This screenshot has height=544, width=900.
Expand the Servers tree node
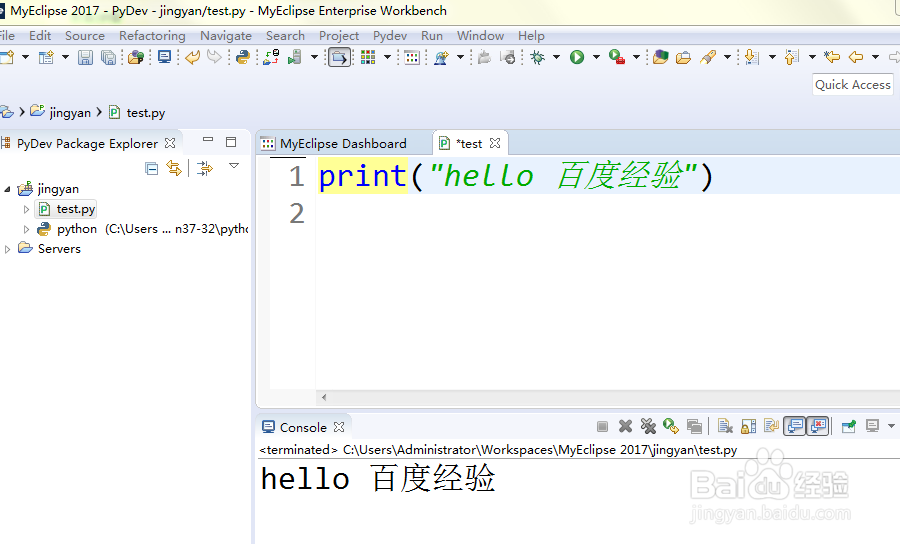click(7, 250)
